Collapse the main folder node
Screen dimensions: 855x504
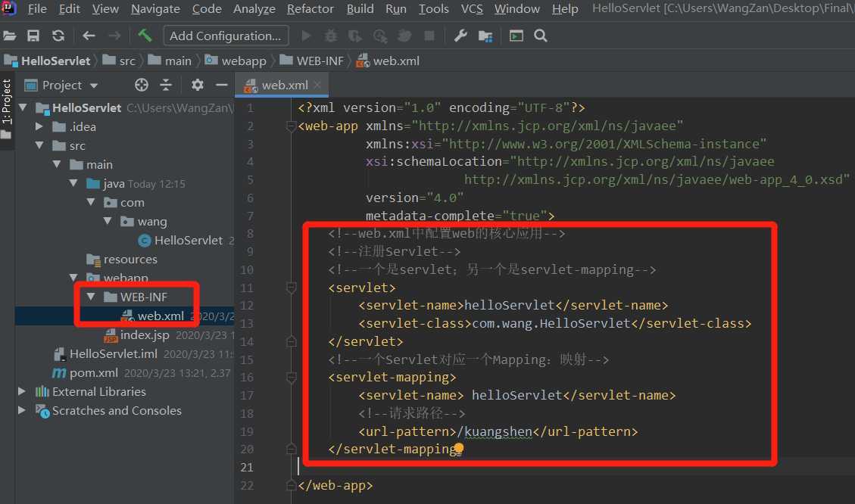tap(57, 164)
